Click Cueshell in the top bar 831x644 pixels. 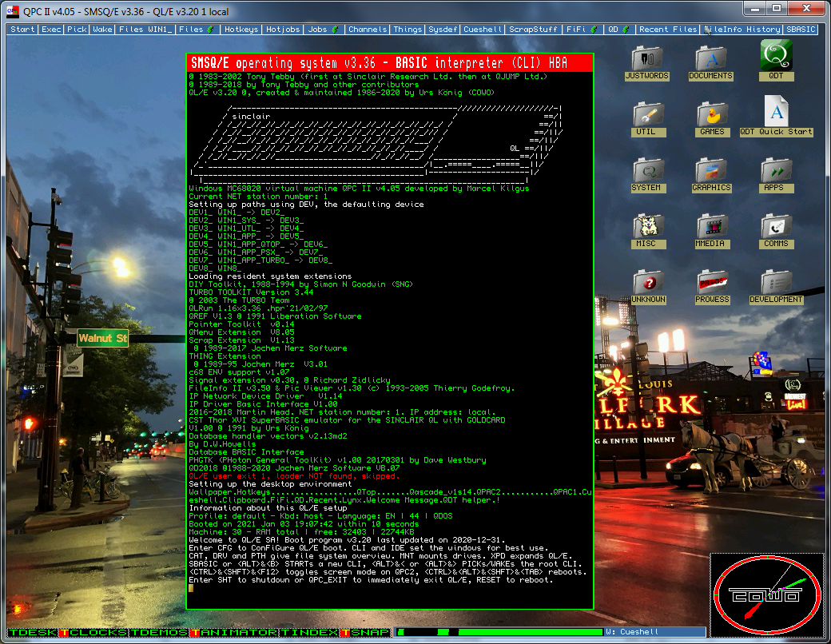pos(483,30)
